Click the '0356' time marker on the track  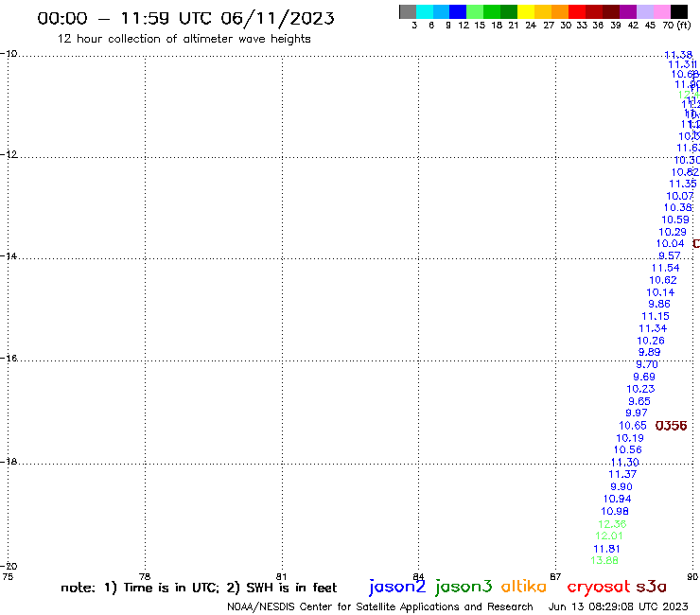(671, 426)
